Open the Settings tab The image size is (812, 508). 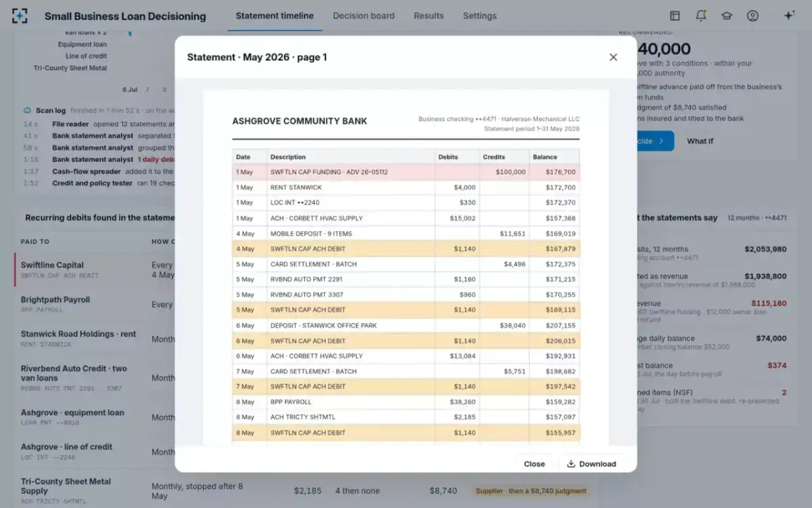pos(479,16)
